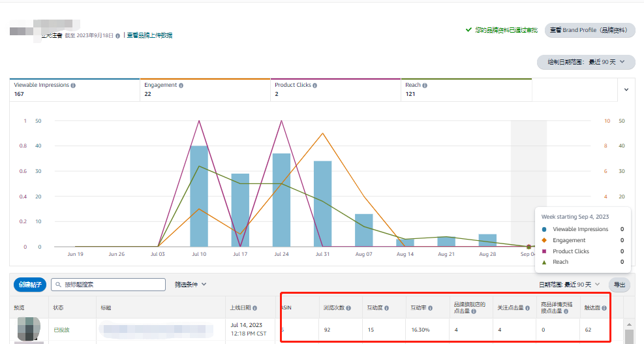Click info icon beside 商品详情页链接点击量 header

tap(566, 311)
